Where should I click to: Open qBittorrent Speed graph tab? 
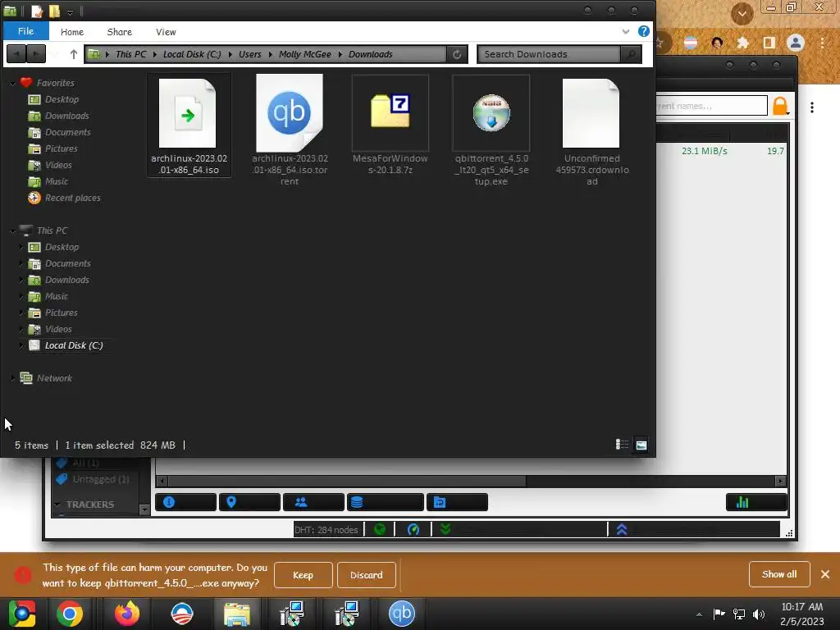click(756, 502)
